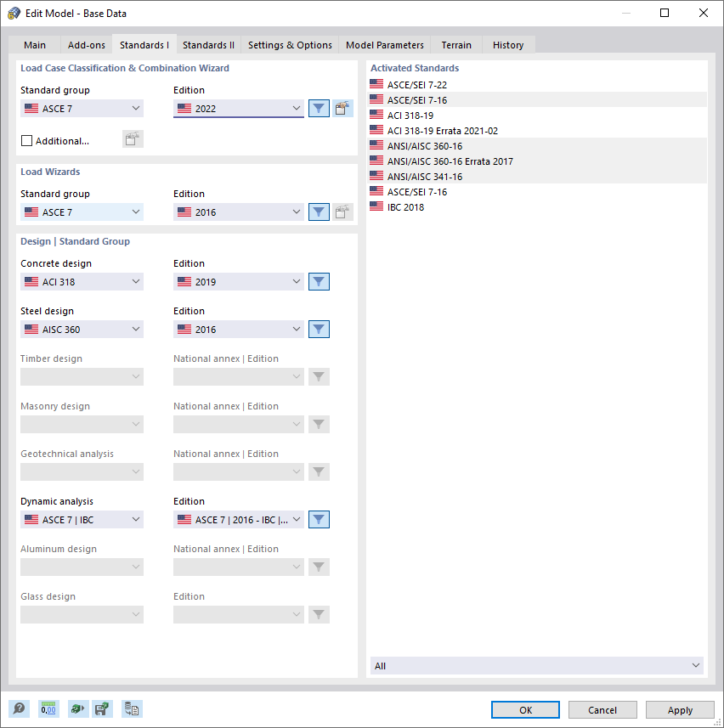Image resolution: width=724 pixels, height=728 pixels.
Task: Click the copy settings icon in bottom toolbar
Action: tap(132, 708)
